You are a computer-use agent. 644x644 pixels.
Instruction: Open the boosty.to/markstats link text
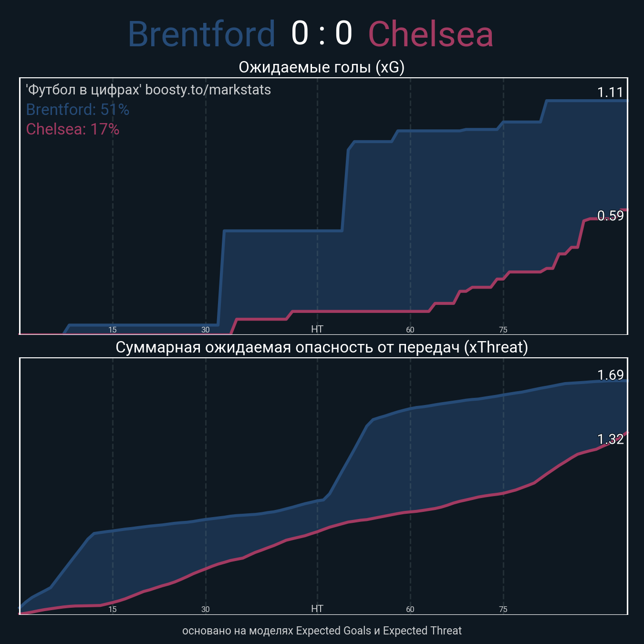click(x=208, y=90)
